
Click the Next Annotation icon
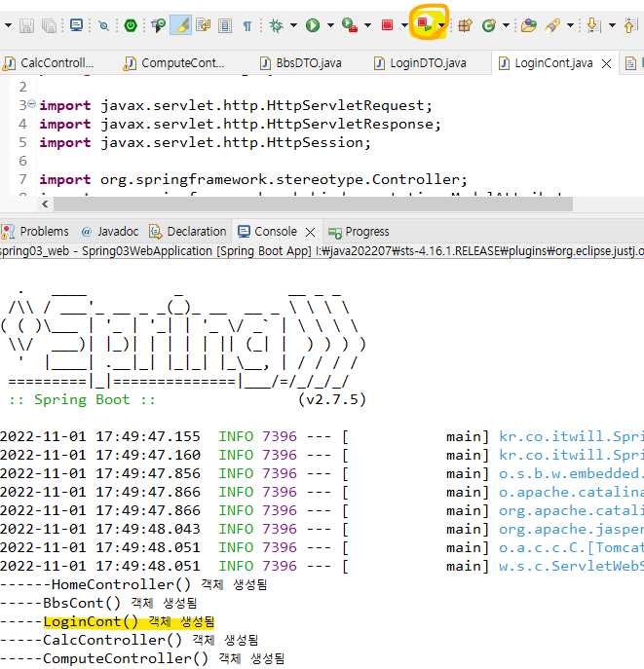click(593, 25)
